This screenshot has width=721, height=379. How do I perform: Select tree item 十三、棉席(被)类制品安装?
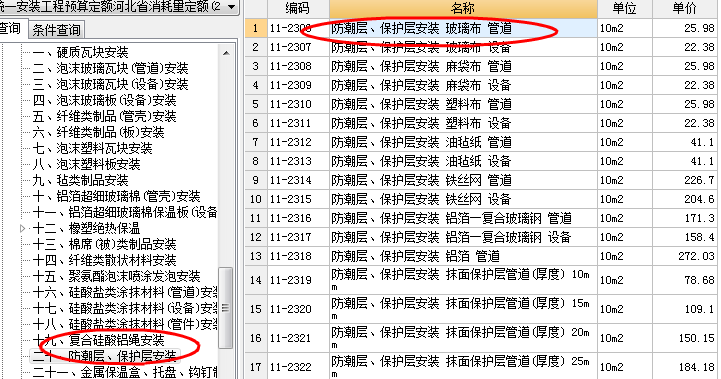pos(104,244)
